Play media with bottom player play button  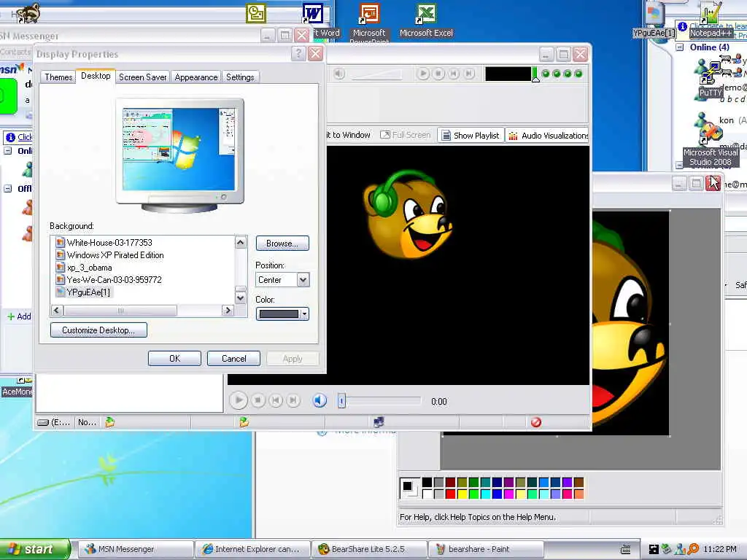coord(239,400)
